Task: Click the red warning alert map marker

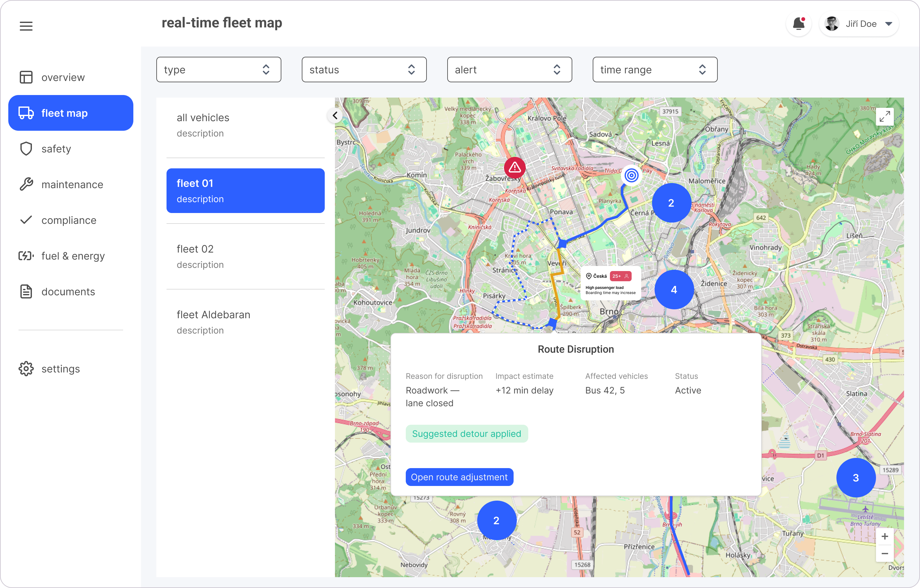Action: click(514, 167)
